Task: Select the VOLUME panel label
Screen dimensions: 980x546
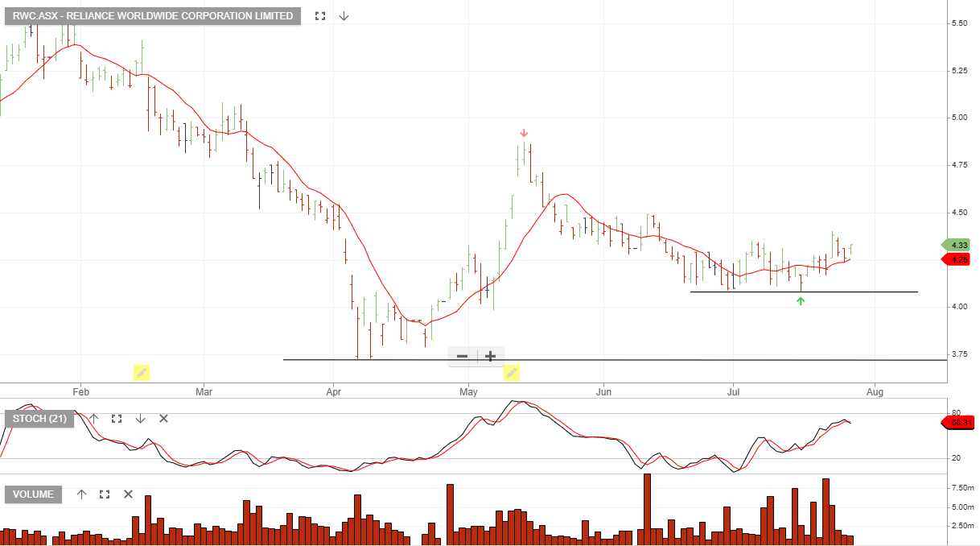Action: tap(32, 494)
